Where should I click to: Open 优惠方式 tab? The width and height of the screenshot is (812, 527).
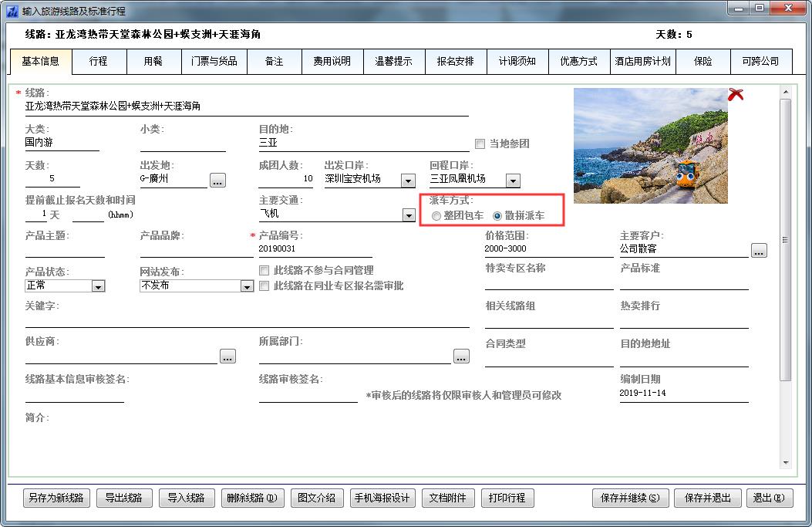click(x=579, y=61)
